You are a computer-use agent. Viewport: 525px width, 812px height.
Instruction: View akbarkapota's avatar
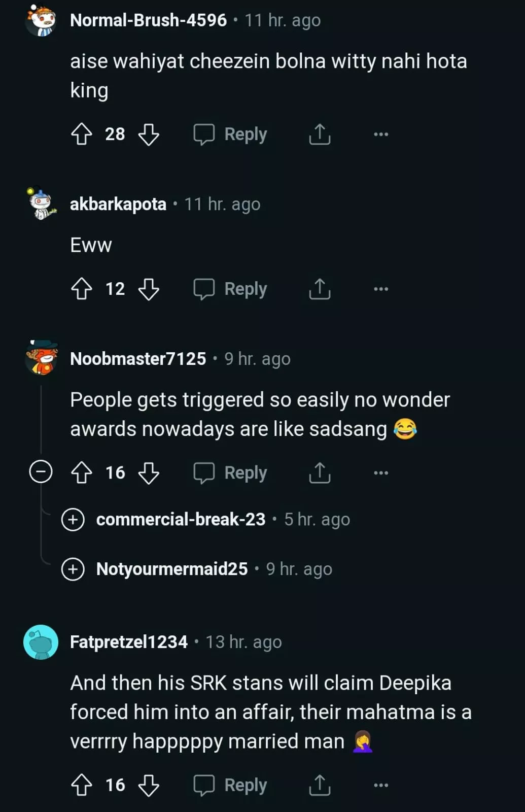pyautogui.click(x=41, y=204)
